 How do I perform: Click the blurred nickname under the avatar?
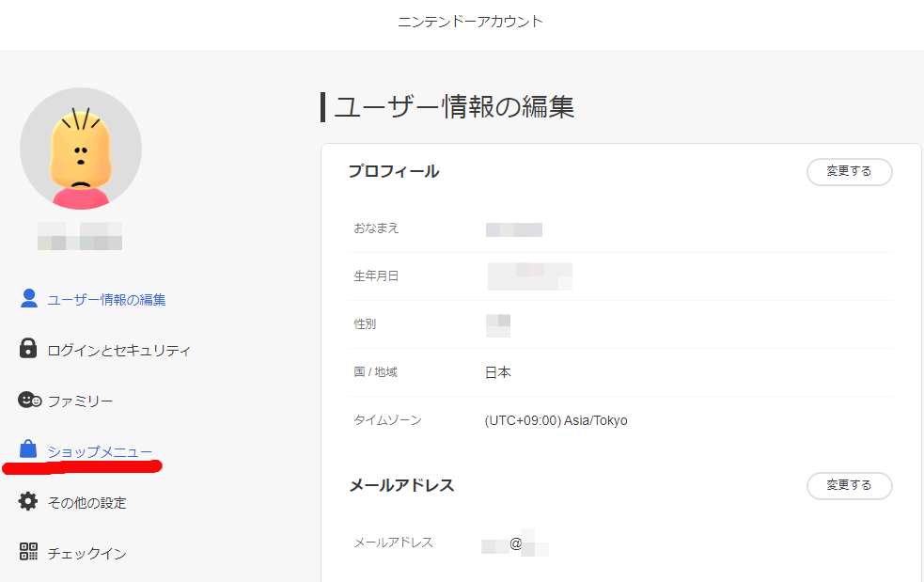coord(80,236)
